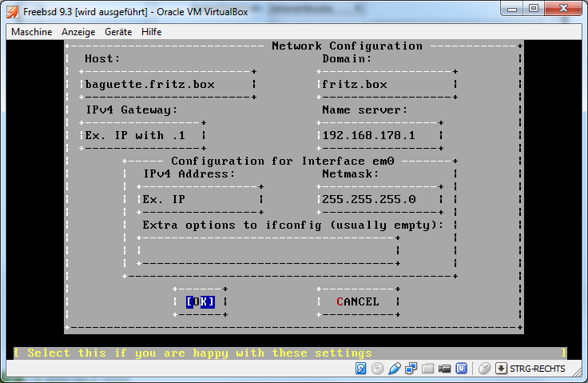
Task: Click the mouse integration status icon
Action: [x=484, y=369]
